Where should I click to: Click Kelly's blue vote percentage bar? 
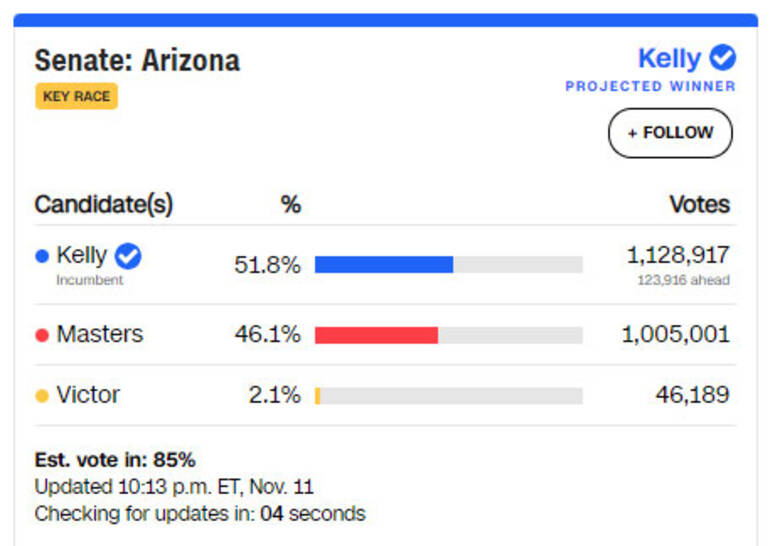point(384,265)
